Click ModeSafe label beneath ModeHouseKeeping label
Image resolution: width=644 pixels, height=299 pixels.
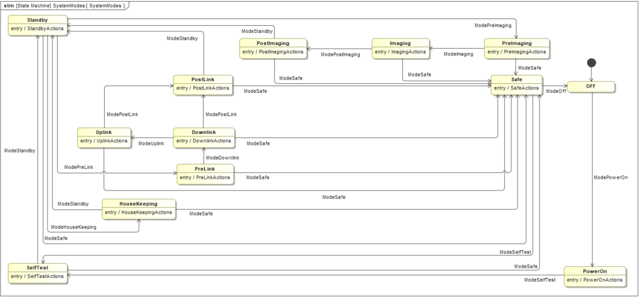[56, 238]
